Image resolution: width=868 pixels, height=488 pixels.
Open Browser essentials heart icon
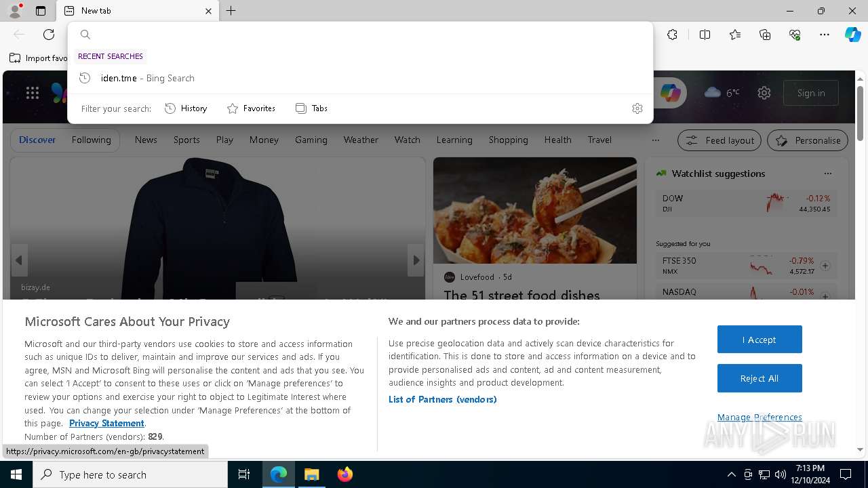pos(795,35)
